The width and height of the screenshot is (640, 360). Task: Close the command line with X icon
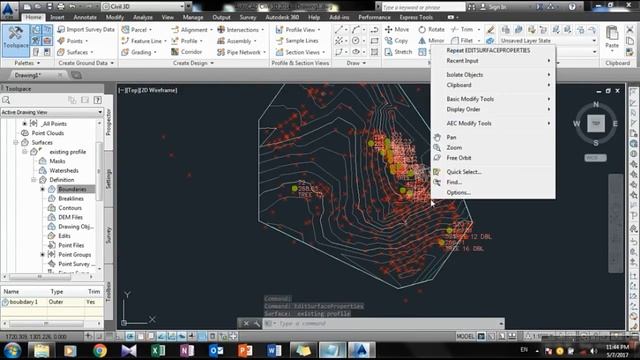pos(246,323)
